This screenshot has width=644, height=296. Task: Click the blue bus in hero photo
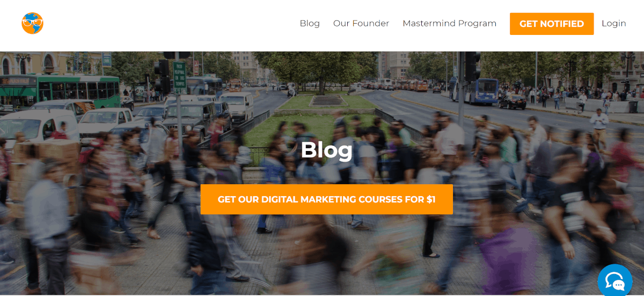474,90
